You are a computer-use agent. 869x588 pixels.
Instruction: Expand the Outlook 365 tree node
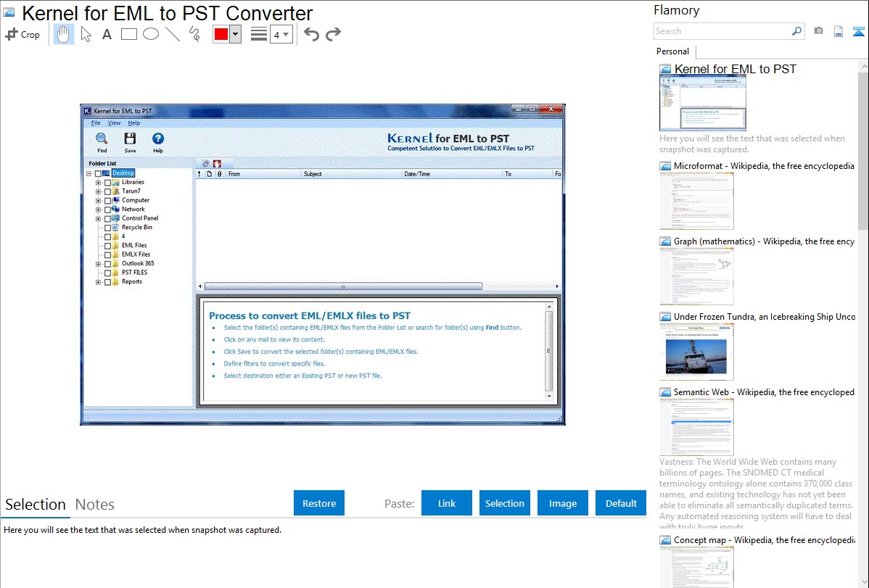tap(98, 265)
